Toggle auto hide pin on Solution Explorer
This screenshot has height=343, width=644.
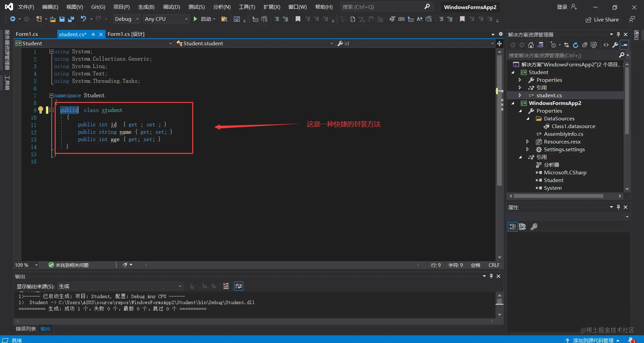618,34
